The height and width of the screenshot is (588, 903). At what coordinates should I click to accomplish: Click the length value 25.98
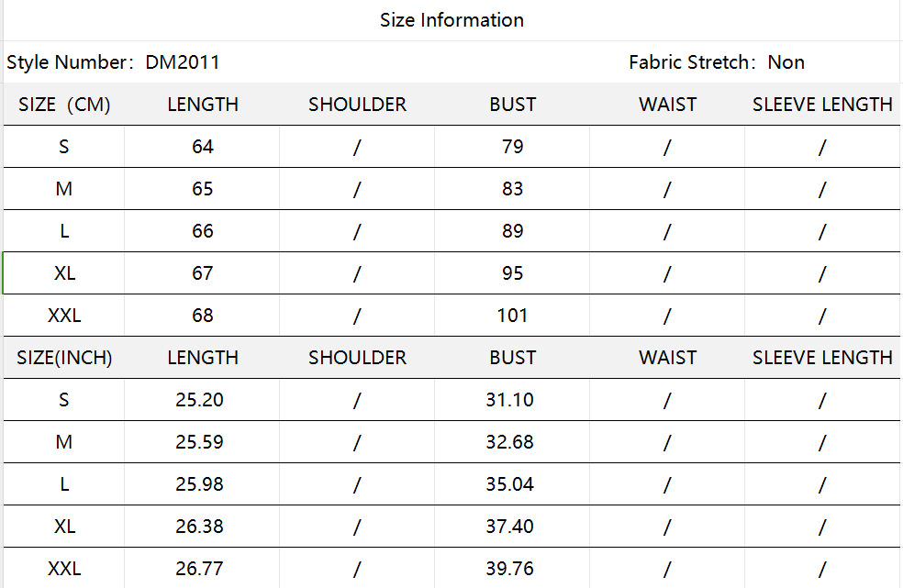(200, 484)
